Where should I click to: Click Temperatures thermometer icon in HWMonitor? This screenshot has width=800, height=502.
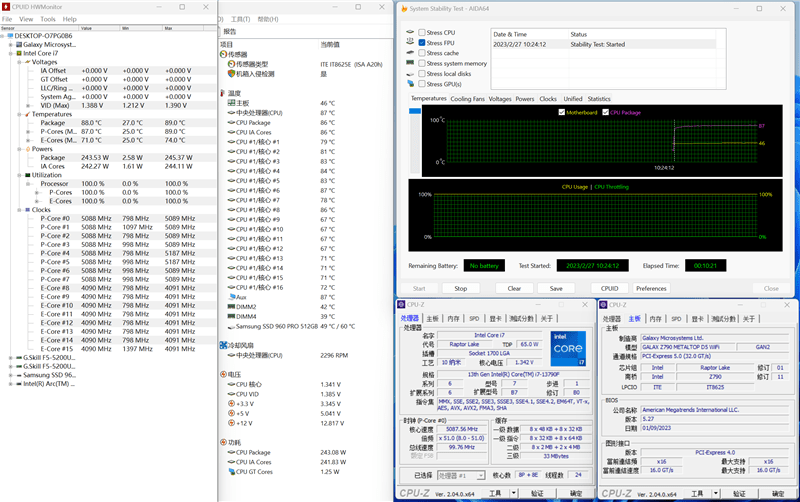click(x=28, y=114)
